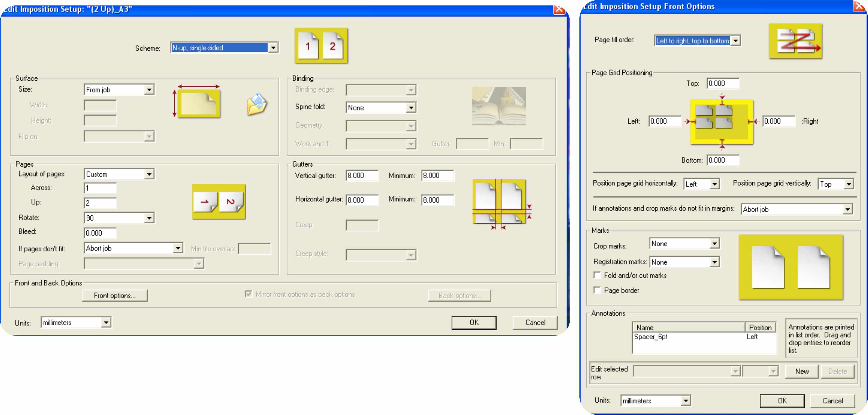Click the Up input field

point(100,203)
